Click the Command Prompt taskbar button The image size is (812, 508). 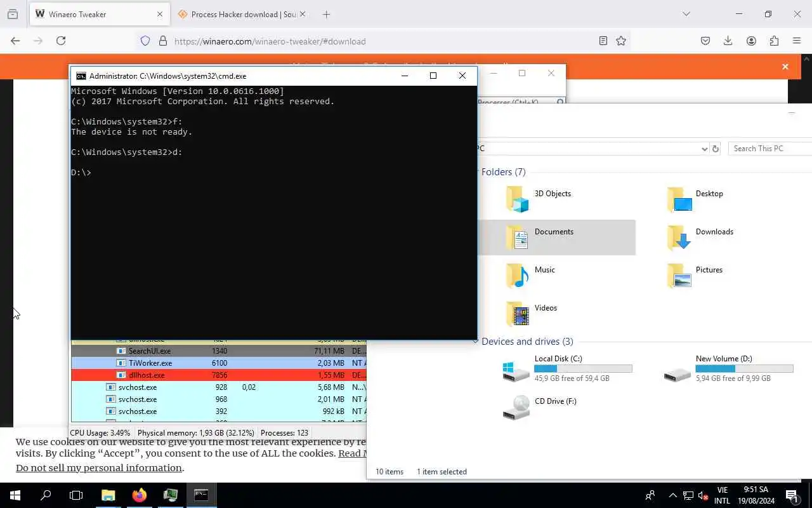tap(201, 495)
